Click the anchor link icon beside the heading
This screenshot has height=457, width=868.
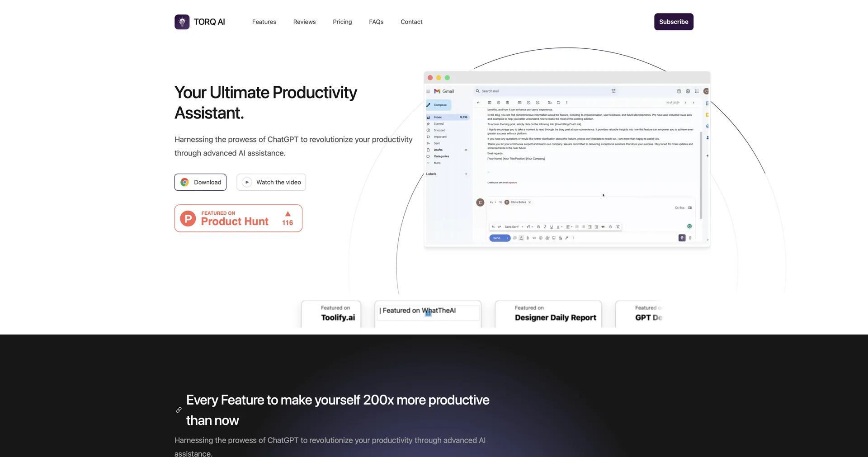(179, 410)
